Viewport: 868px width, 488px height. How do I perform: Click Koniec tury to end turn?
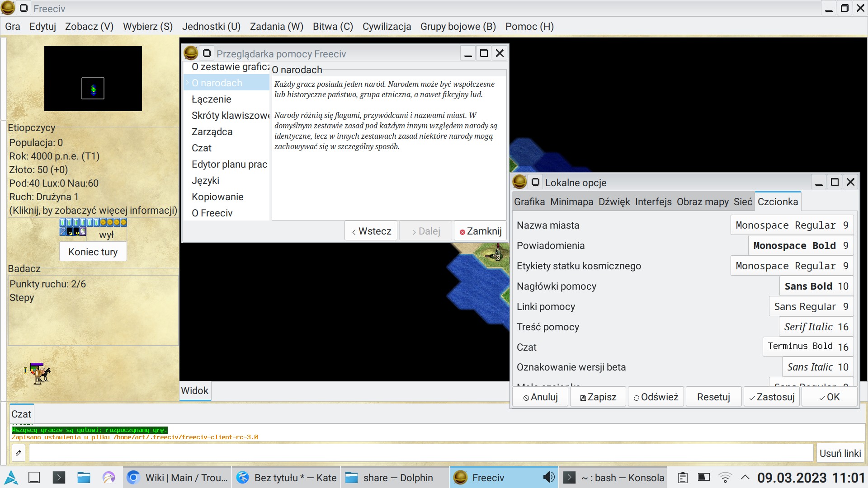(93, 252)
